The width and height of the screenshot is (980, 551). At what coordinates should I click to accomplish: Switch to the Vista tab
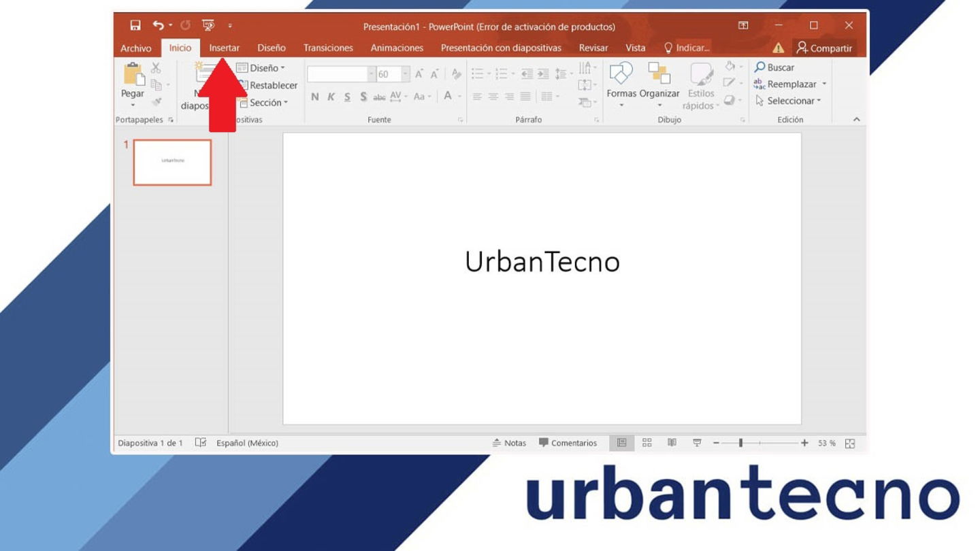pyautogui.click(x=635, y=48)
